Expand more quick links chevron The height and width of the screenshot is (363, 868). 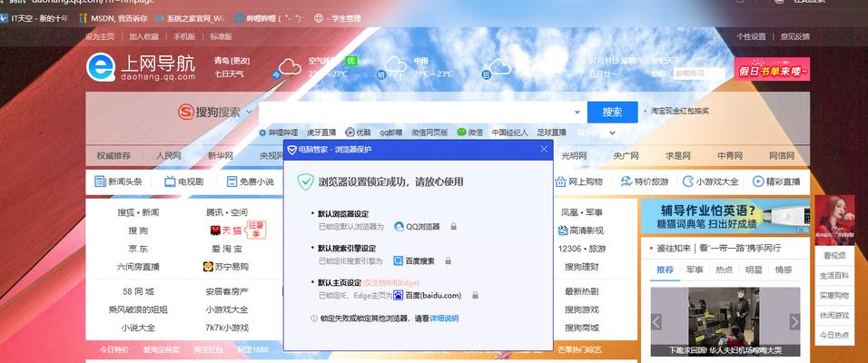click(x=612, y=132)
